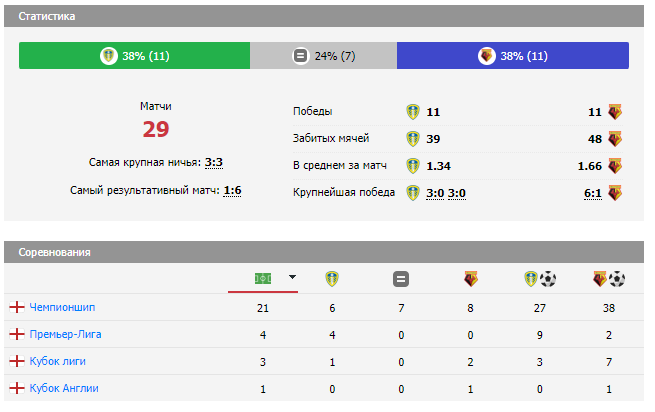
Task: Click the Watford crest column header
Action: pos(468,279)
